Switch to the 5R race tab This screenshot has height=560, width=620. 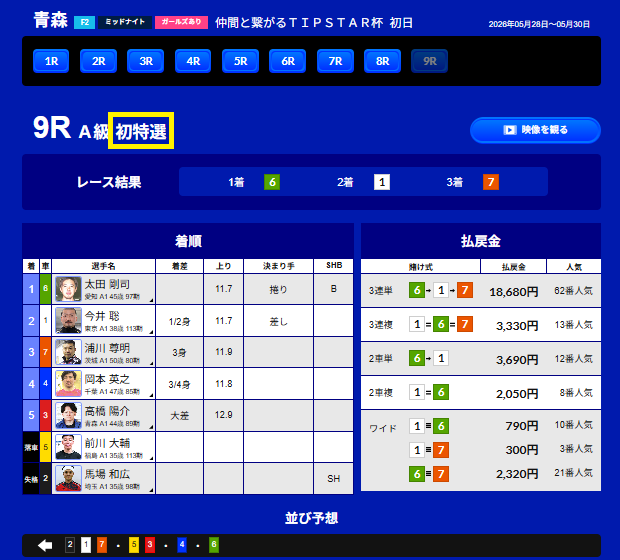click(x=240, y=61)
